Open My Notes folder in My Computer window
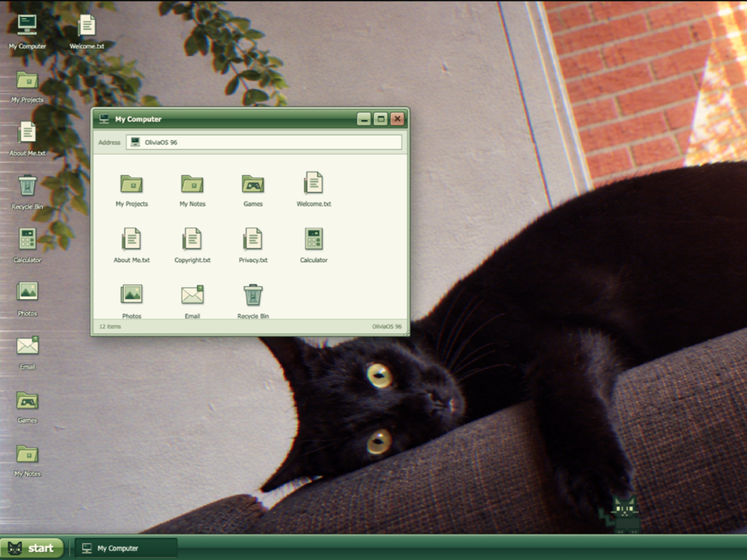Viewport: 747px width, 560px height. (192, 190)
